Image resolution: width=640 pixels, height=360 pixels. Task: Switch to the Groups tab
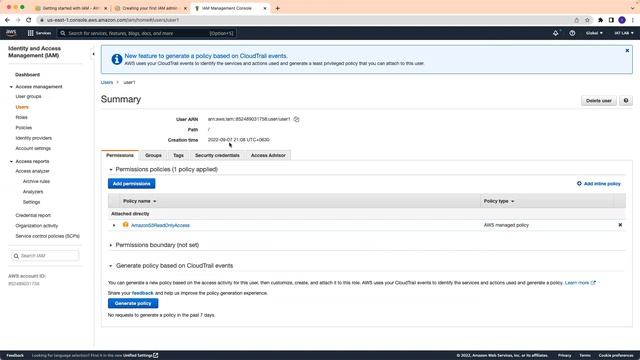pyautogui.click(x=153, y=155)
